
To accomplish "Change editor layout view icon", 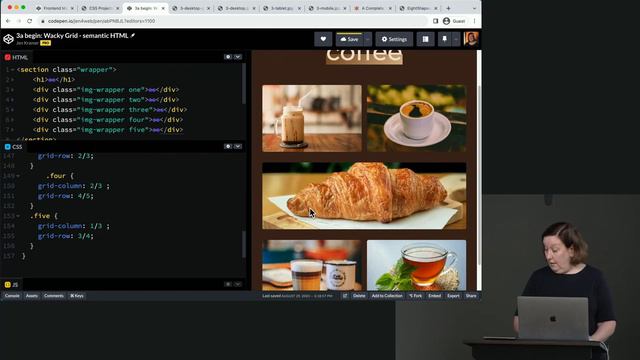I will [x=425, y=39].
